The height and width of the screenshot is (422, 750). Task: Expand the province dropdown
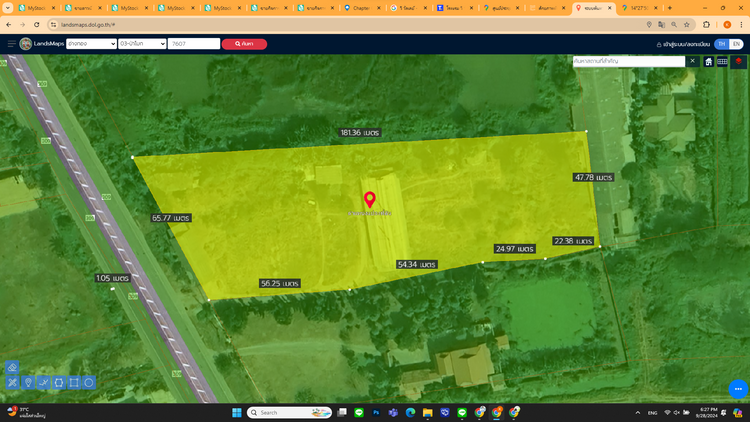(90, 44)
